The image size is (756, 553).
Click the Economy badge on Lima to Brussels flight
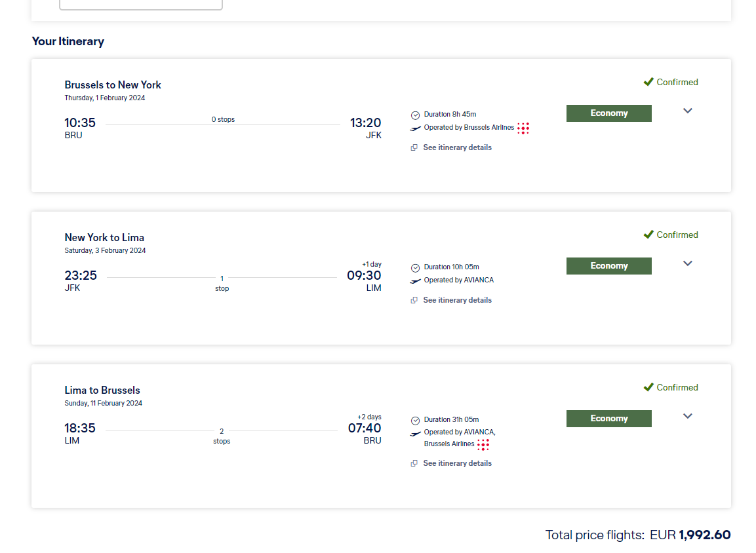tap(609, 419)
